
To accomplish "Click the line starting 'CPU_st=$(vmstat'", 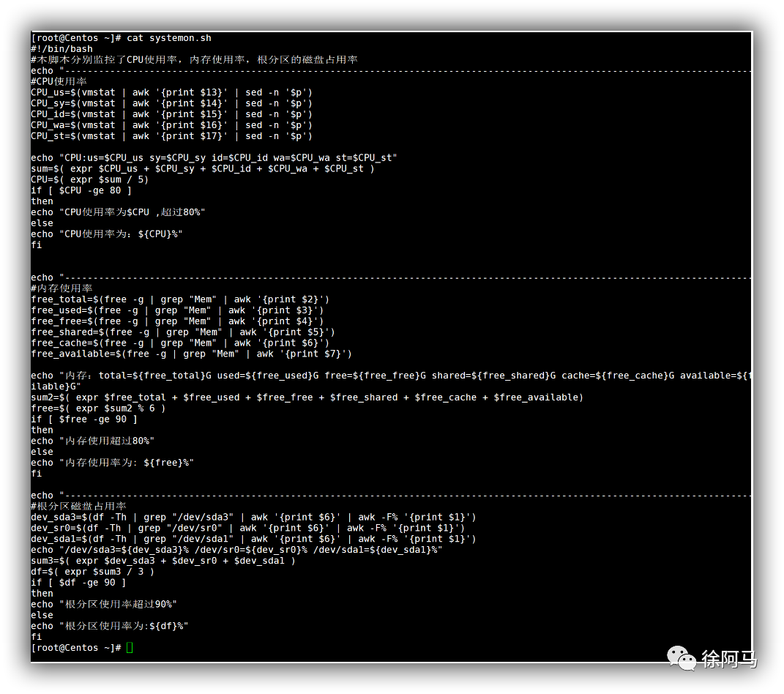I will coord(171,136).
